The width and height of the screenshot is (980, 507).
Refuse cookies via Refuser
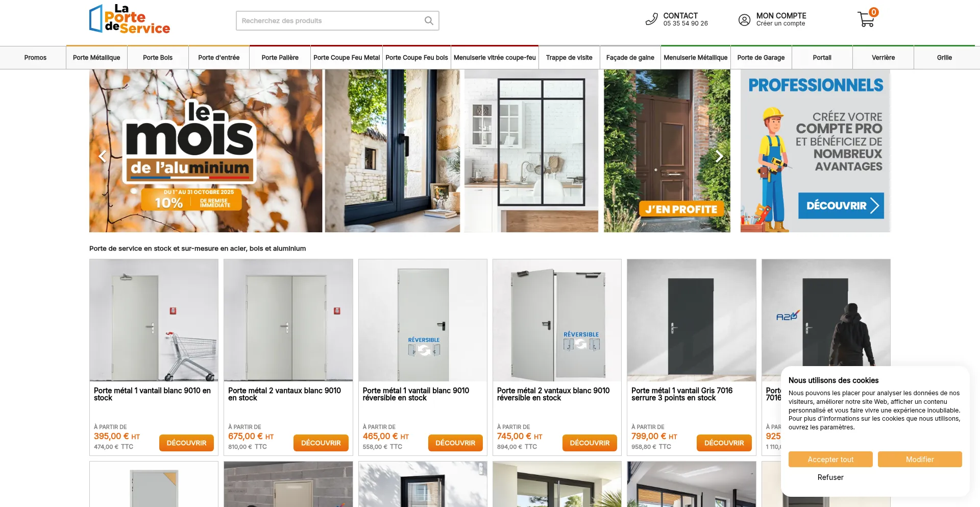830,477
